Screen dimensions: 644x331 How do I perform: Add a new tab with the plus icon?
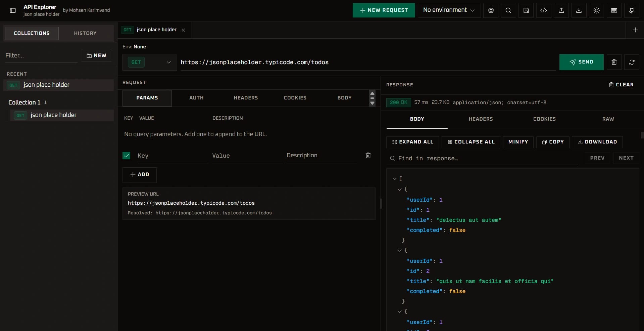635,30
